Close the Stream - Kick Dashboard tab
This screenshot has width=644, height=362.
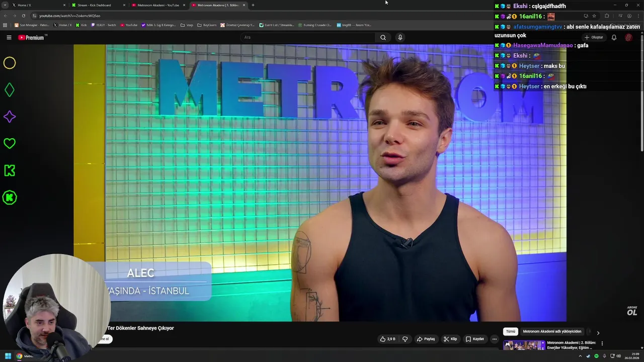[x=124, y=5]
